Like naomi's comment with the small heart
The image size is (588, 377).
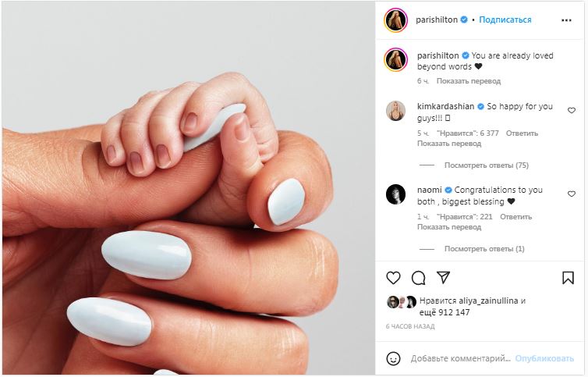click(571, 194)
